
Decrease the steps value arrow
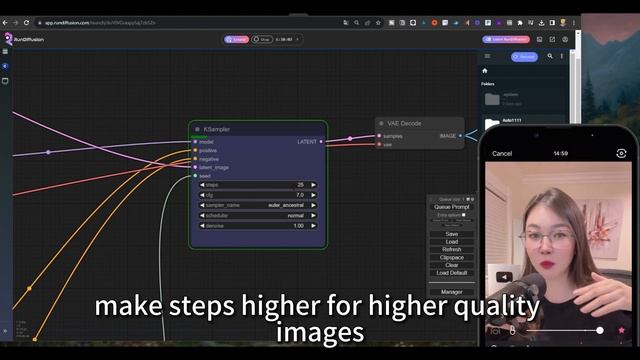(x=202, y=185)
